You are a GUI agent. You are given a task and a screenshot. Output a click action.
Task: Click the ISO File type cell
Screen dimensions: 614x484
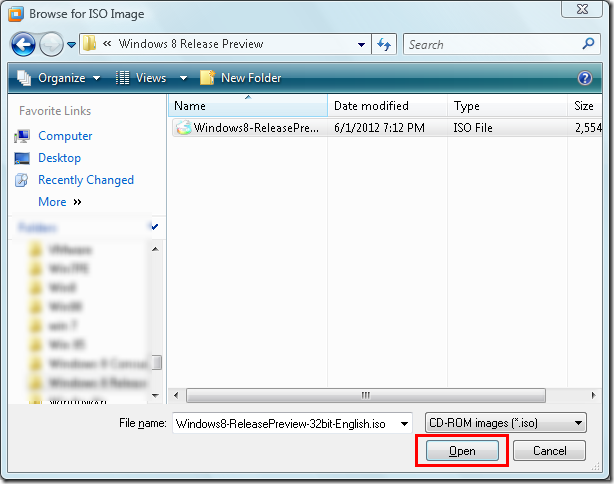coord(473,128)
